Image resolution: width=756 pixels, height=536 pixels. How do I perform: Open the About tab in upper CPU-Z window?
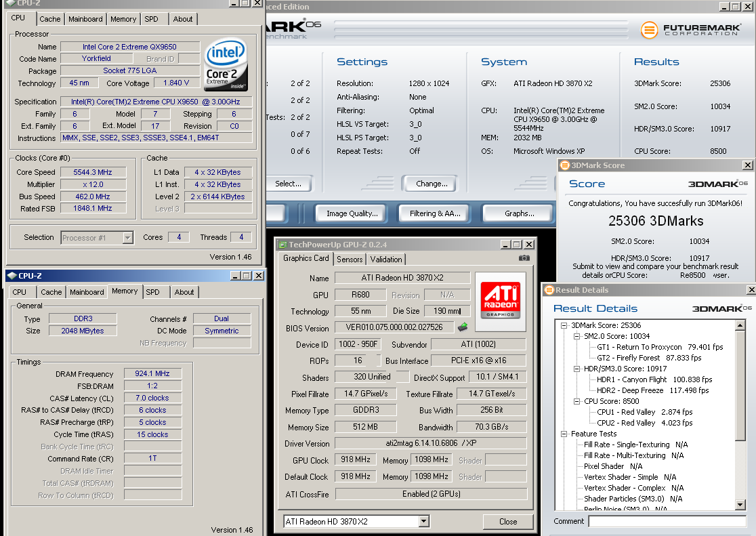[x=183, y=19]
